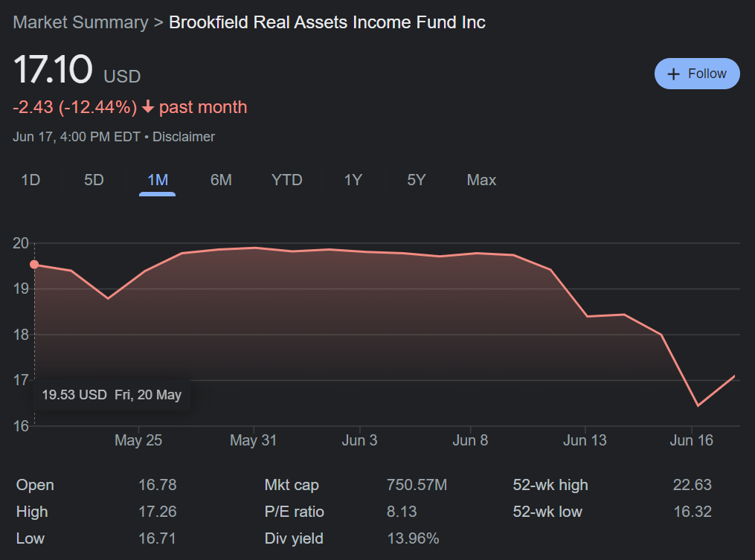Click the Jun 13 axis label
The width and height of the screenshot is (755, 560).
pos(585,440)
